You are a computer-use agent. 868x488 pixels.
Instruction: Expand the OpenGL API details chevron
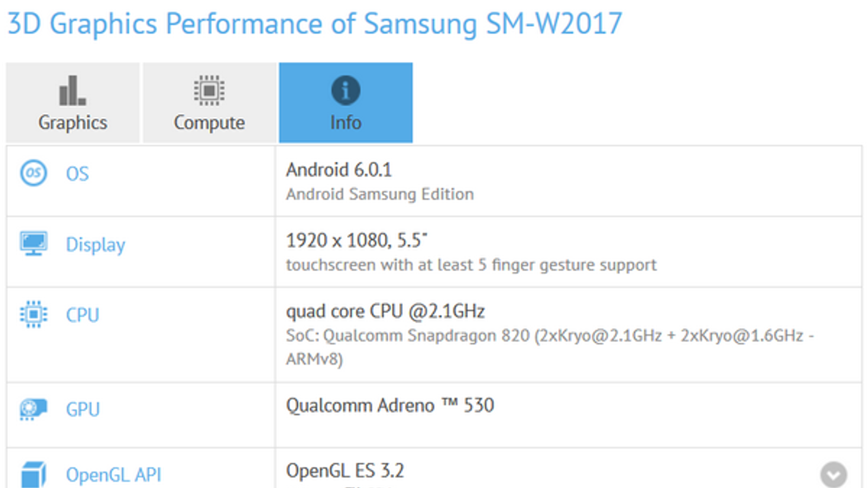[833, 474]
